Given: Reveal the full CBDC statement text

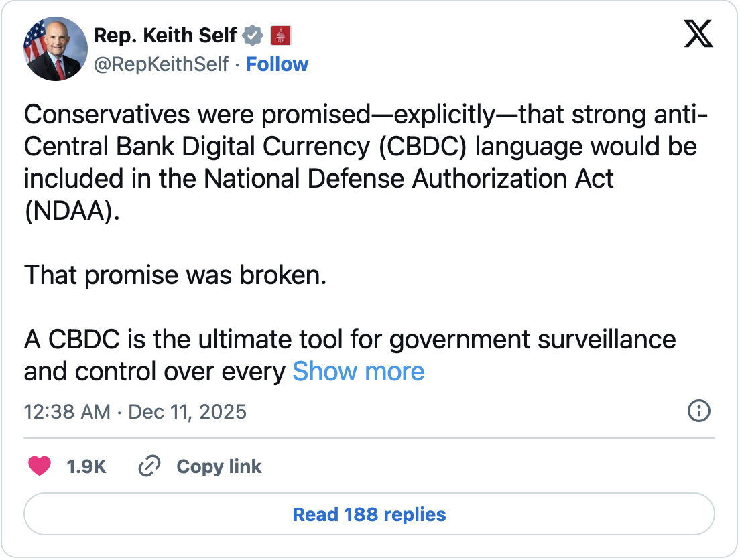Looking at the screenshot, I should click(359, 371).
